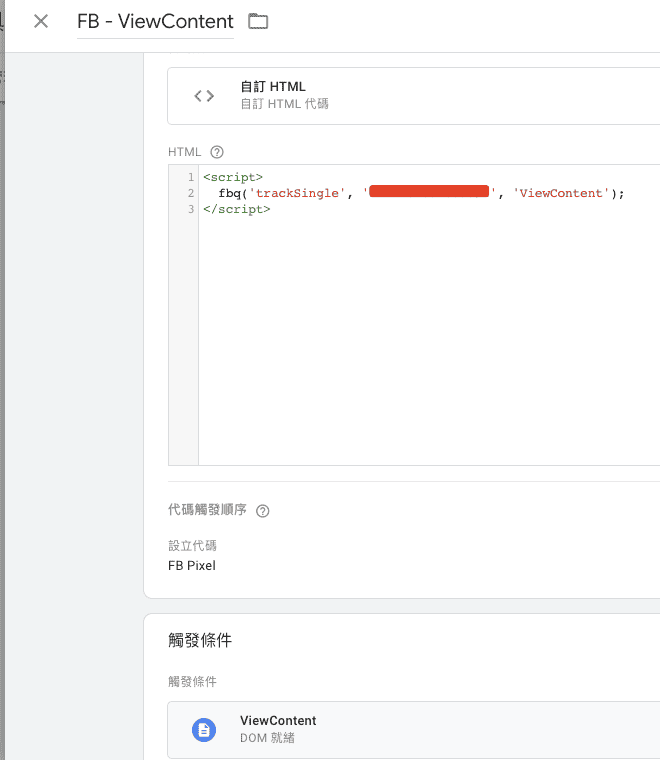Open the help icon beside 代碼觸發順序
This screenshot has height=760, width=660.
(x=263, y=511)
